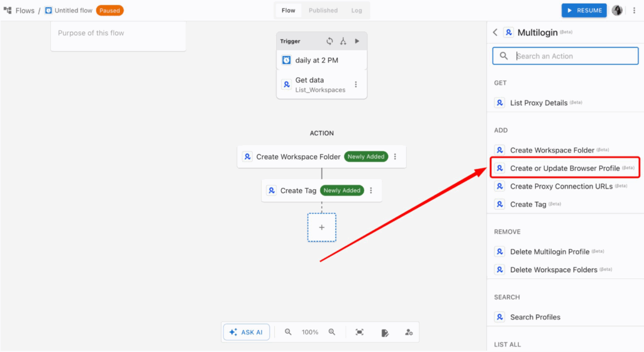Open the Create Tag step options menu
The height and width of the screenshot is (352, 644).
click(371, 190)
